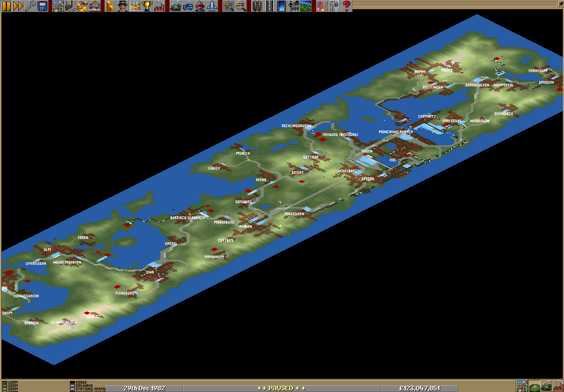Open news and messages newspaper icon

tap(334, 6)
